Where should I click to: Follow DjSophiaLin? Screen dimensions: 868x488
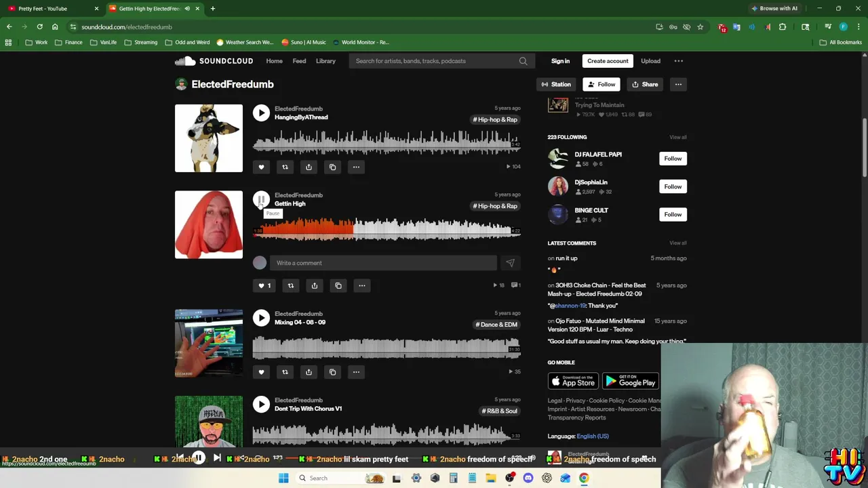(673, 186)
